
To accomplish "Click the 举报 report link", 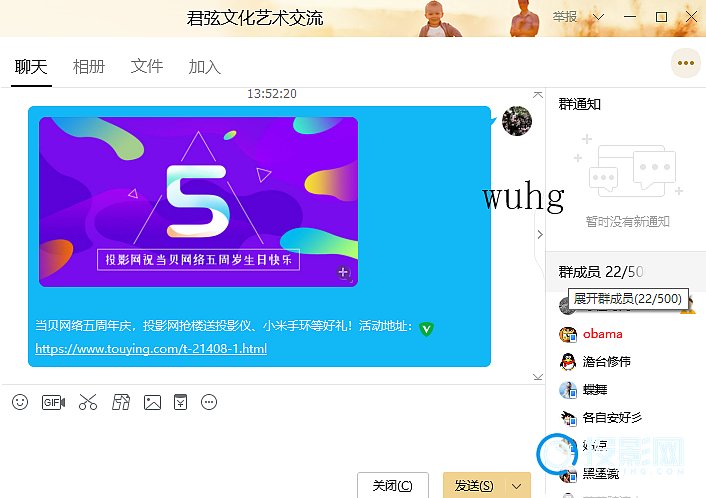I will click(565, 17).
